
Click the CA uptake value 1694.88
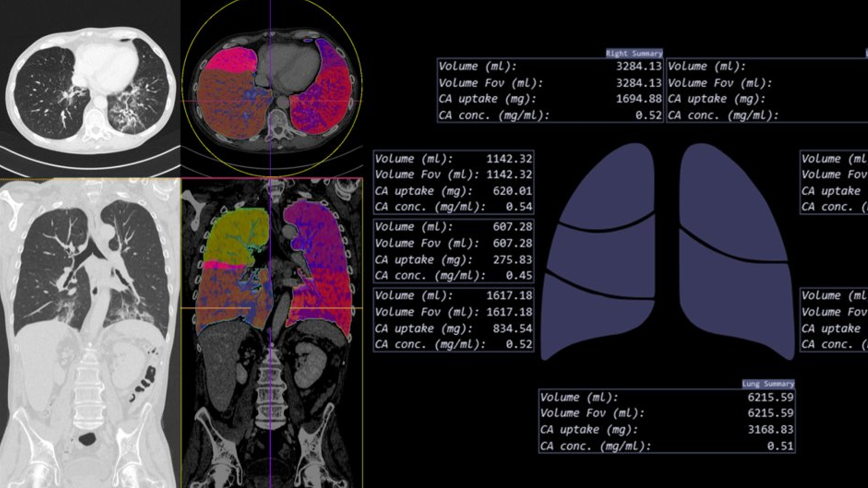(x=638, y=99)
